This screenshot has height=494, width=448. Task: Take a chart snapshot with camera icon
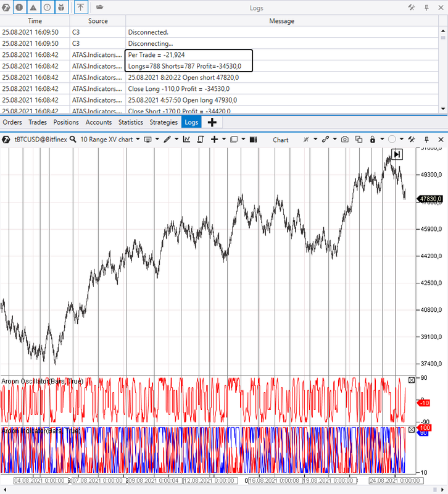click(x=345, y=140)
